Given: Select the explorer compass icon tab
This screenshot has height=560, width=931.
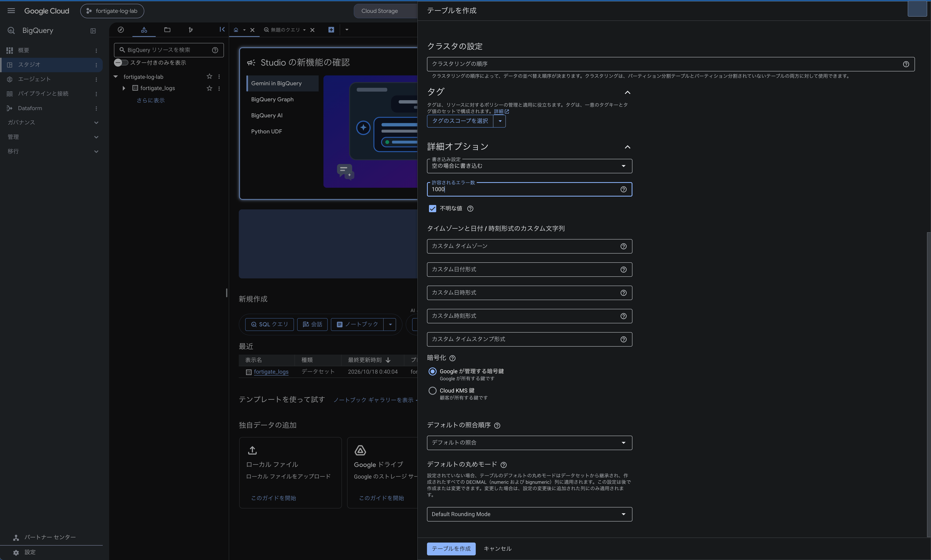Looking at the screenshot, I should point(121,30).
